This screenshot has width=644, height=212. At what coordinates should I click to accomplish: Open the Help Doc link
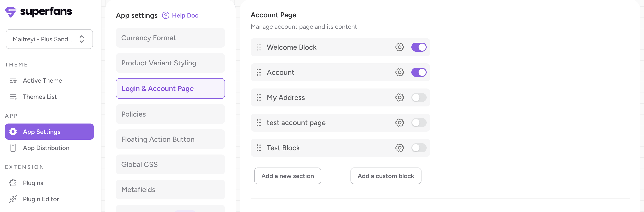point(185,15)
